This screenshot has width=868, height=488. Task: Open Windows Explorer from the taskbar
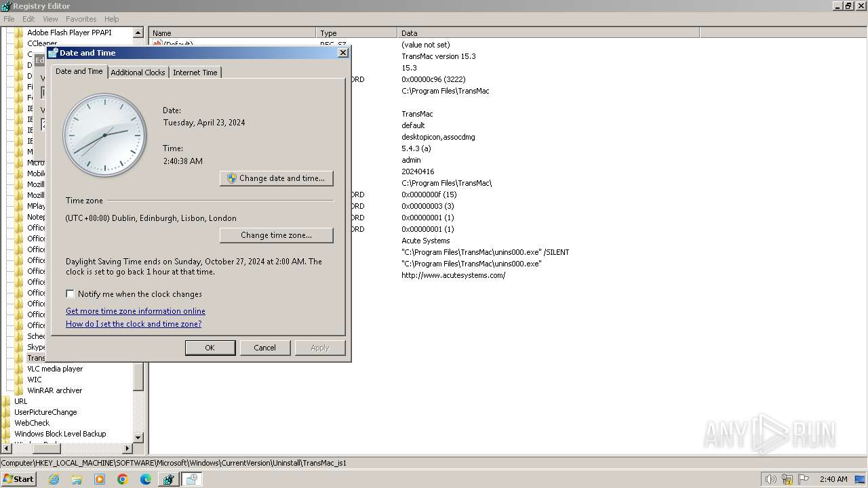click(x=77, y=479)
